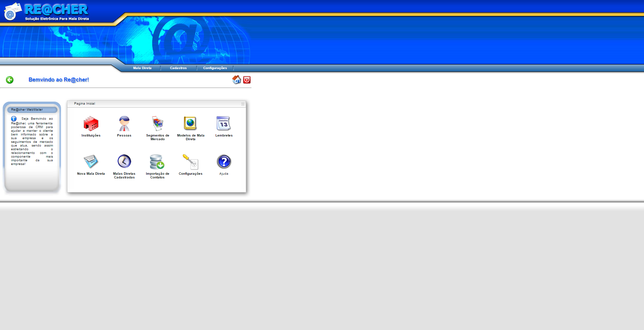The image size is (644, 330).
Task: Click the blue info icon in sidebar
Action: [14, 119]
